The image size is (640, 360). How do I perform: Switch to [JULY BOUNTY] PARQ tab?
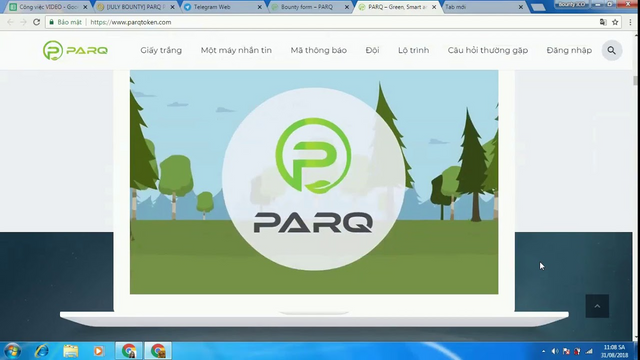click(x=136, y=7)
